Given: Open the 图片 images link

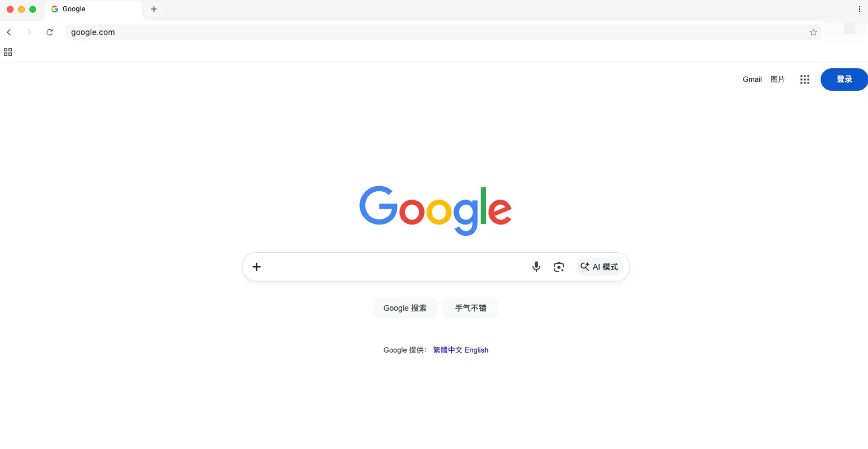Looking at the screenshot, I should (x=777, y=80).
